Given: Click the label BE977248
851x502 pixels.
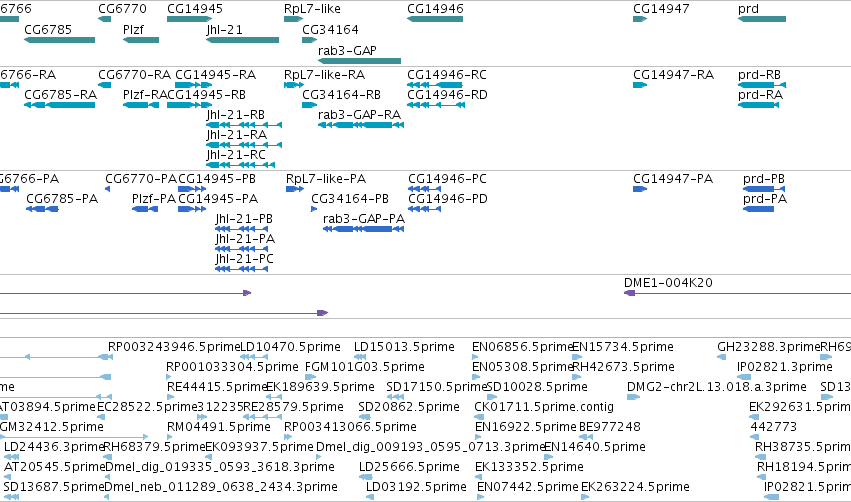Looking at the screenshot, I should pos(610,427).
